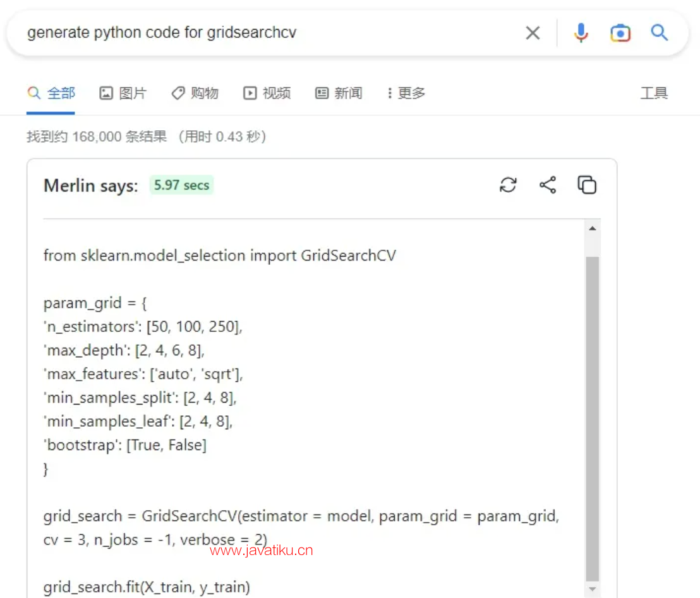Click the 'n_estimators' parameter line
Image resolution: width=700 pixels, height=598 pixels.
143,327
